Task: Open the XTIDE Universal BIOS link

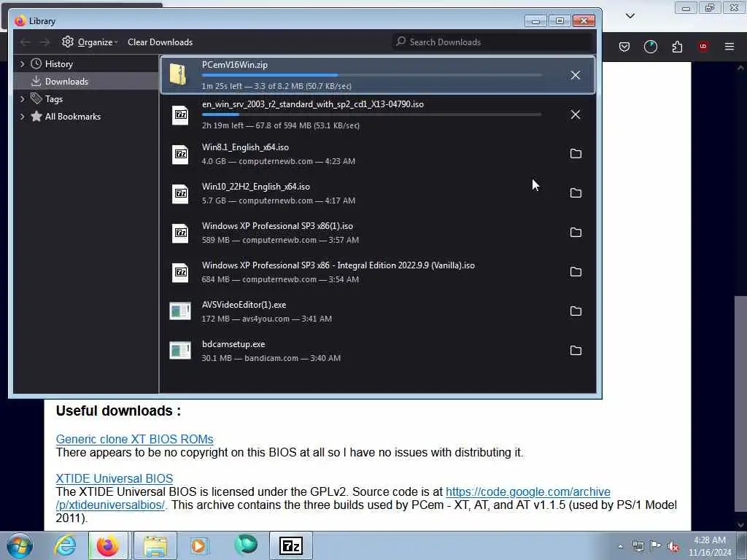Action: [x=115, y=478]
